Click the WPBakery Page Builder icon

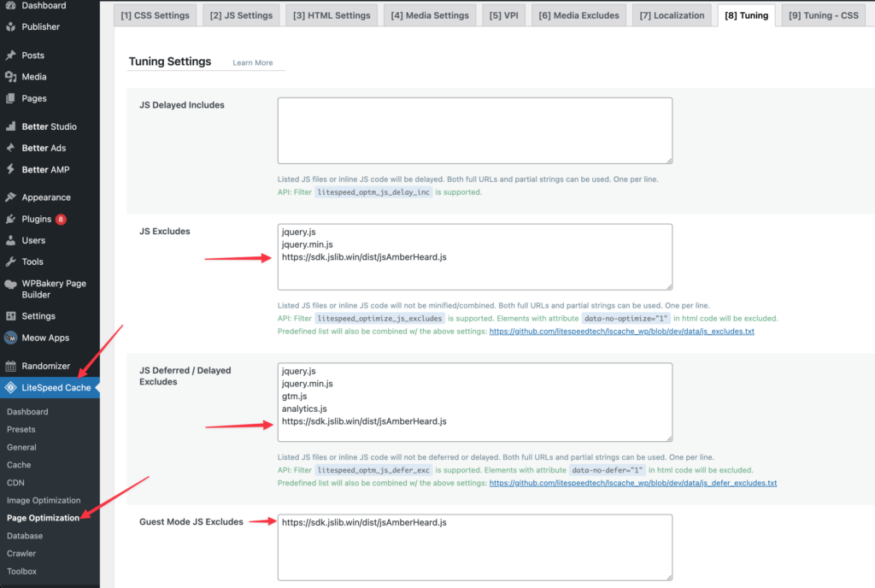click(x=10, y=284)
